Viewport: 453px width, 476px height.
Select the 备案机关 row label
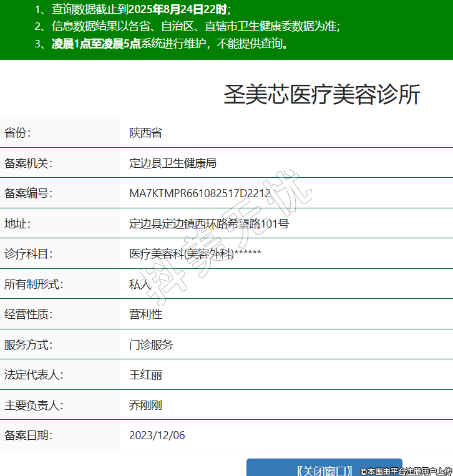(x=29, y=163)
